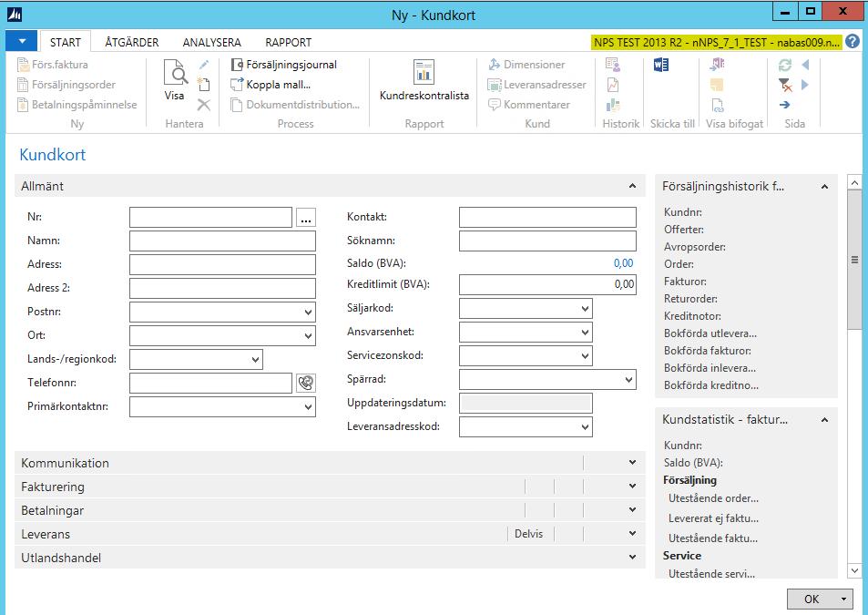Click the Go to arrow icon in Sida
This screenshot has width=868, height=615.
(x=785, y=105)
